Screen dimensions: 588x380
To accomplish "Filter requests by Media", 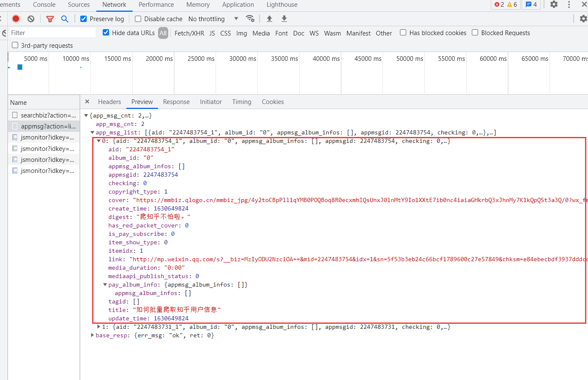I will tap(261, 33).
